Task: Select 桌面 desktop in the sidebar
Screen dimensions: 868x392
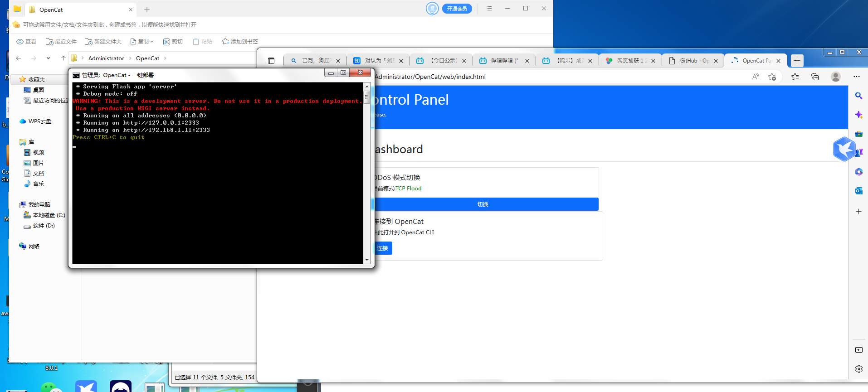Action: 38,90
